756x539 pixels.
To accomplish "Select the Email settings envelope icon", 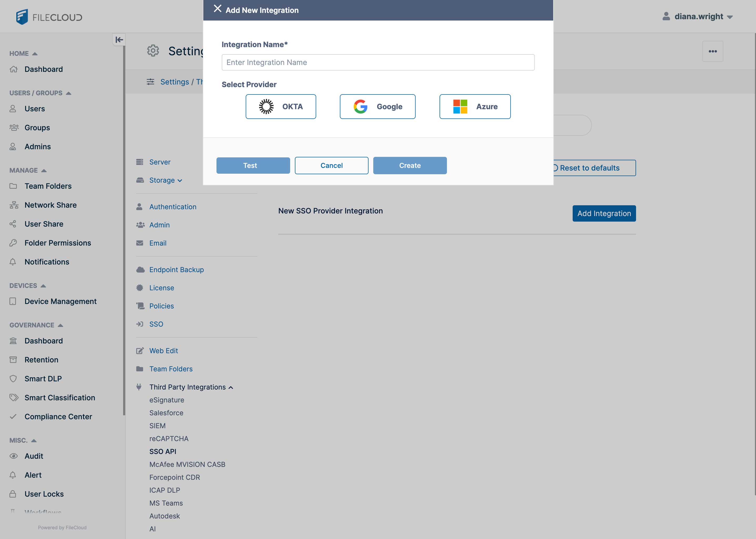I will point(140,243).
